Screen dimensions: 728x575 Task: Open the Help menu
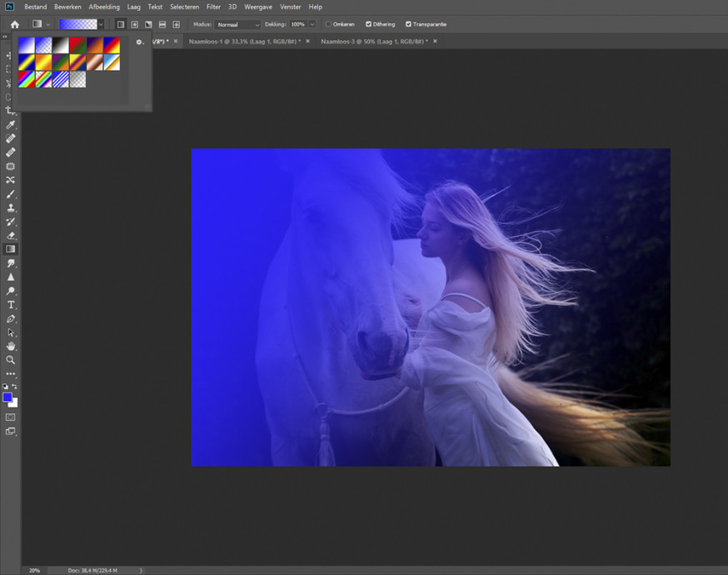point(315,7)
